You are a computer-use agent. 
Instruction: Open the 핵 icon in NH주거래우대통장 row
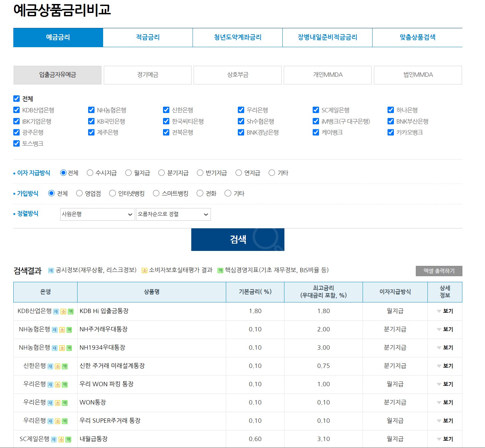point(69,330)
